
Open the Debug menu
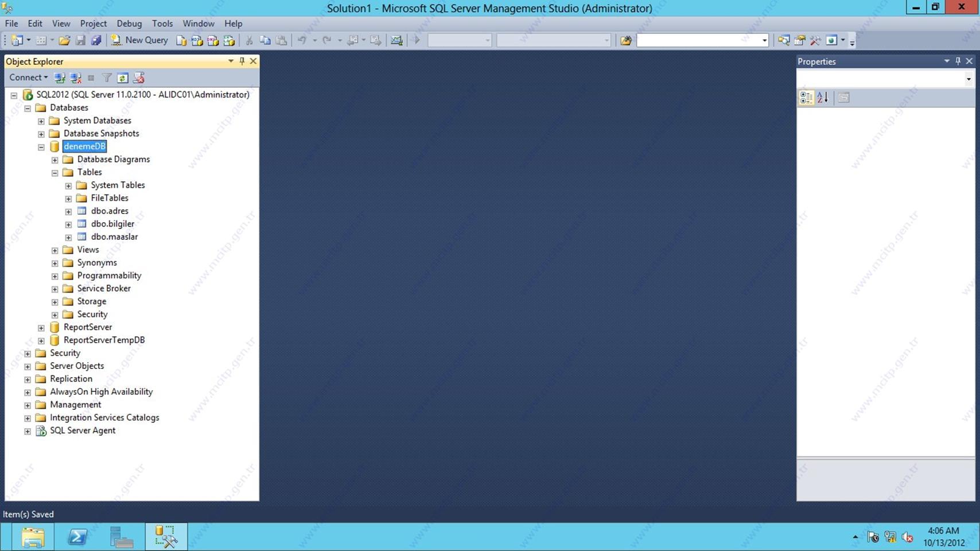(x=129, y=24)
